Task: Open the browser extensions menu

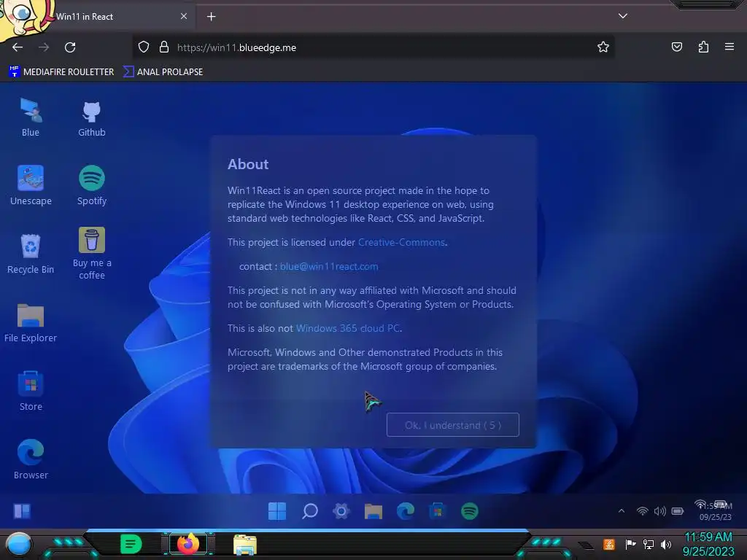Action: [x=703, y=47]
